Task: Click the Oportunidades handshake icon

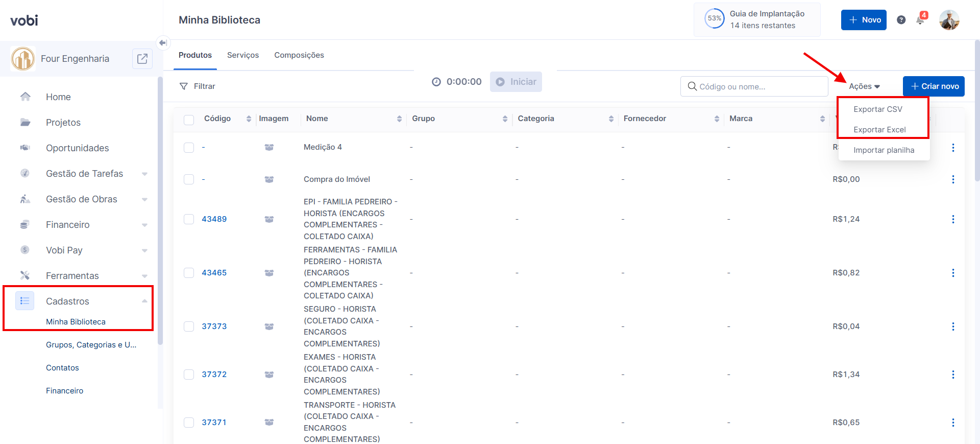Action: point(25,148)
